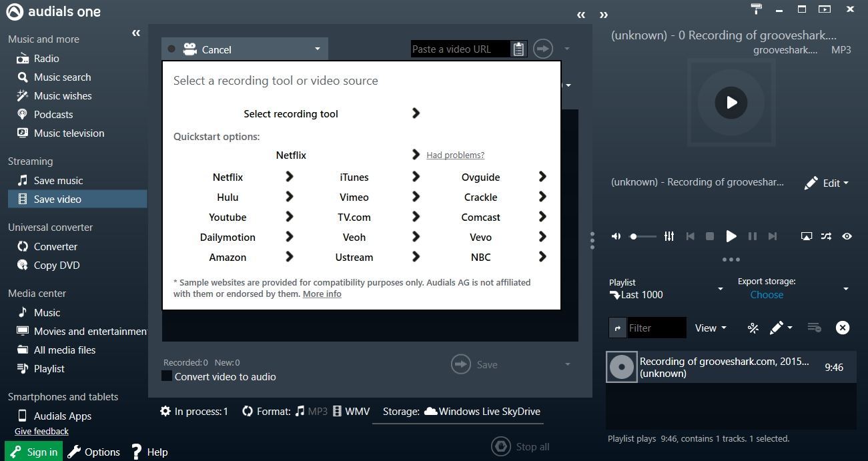Viewport: 868px width, 461px height.
Task: Expand Select recording tool arrow
Action: point(416,113)
